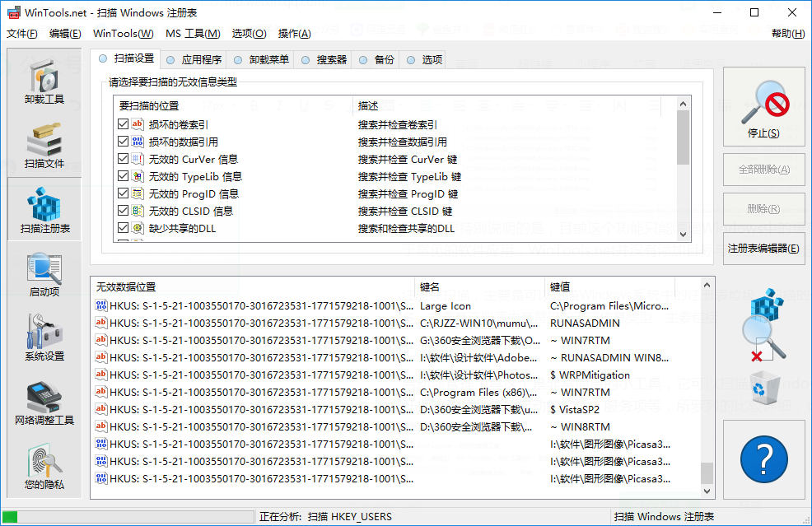Uncheck the 缺少共享的DLL checkbox
The height and width of the screenshot is (526, 812).
point(123,228)
